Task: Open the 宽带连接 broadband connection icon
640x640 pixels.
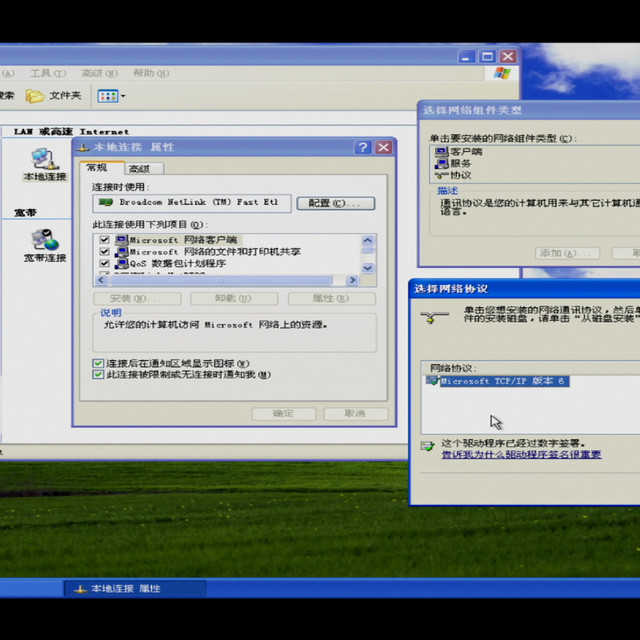Action: (x=45, y=246)
